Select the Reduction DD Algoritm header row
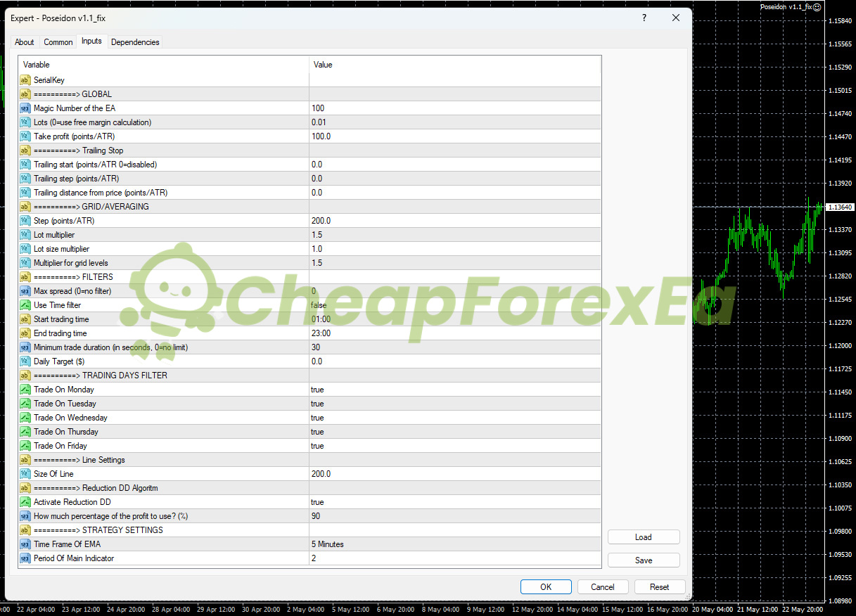This screenshot has height=616, width=856. 309,488
